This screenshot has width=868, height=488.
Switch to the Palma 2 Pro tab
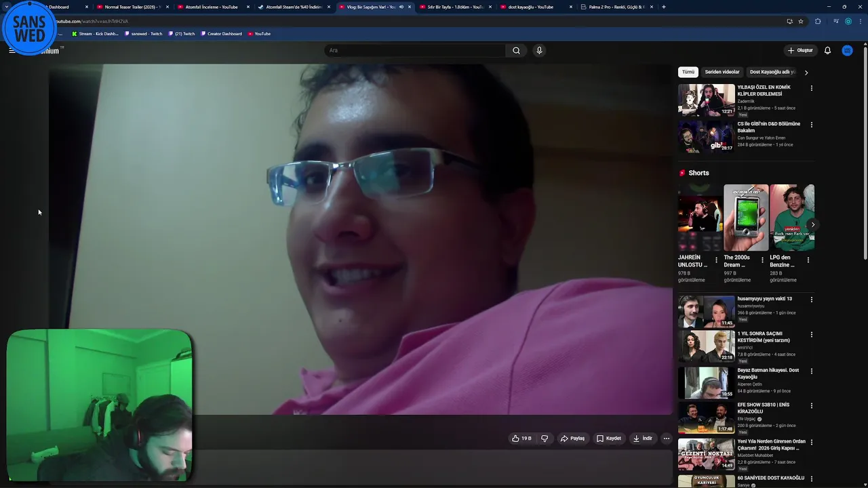click(x=616, y=7)
